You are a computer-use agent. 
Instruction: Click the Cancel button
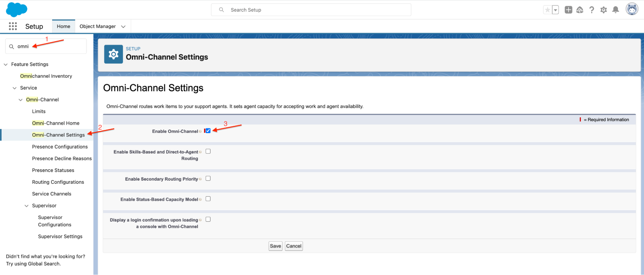294,246
